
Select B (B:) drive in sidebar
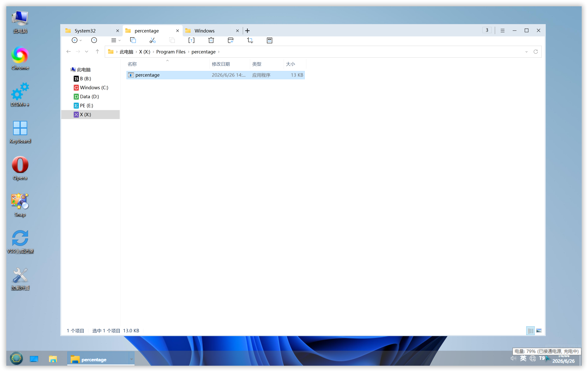[x=82, y=79]
